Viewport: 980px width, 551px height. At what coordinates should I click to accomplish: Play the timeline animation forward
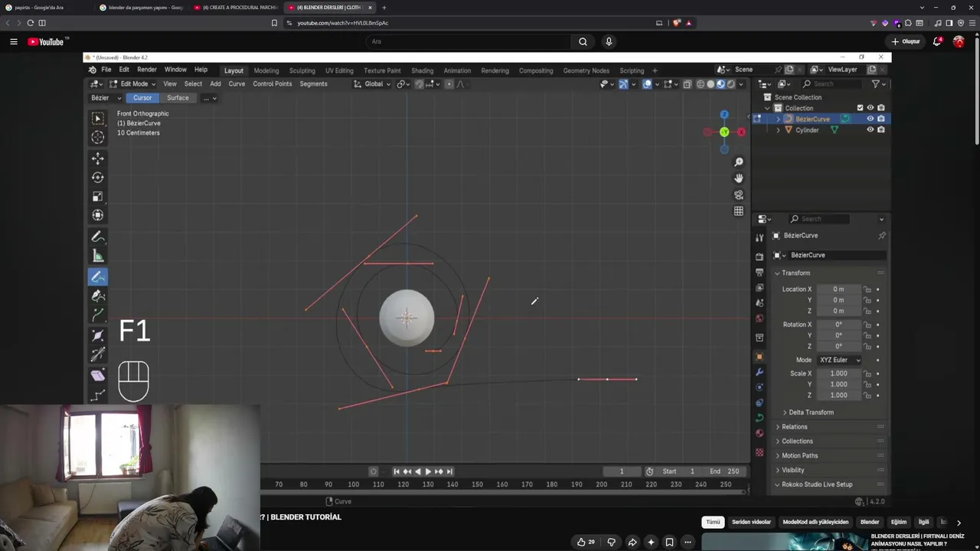pos(428,471)
